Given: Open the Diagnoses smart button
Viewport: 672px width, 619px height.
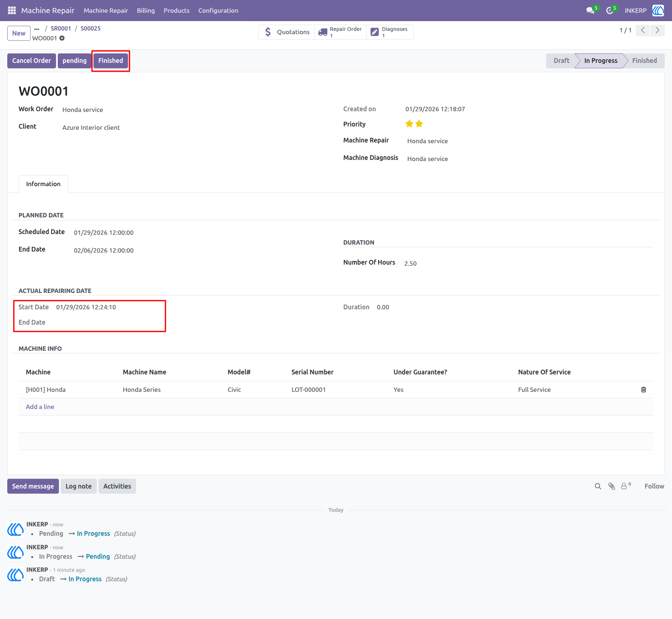Looking at the screenshot, I should [x=390, y=32].
